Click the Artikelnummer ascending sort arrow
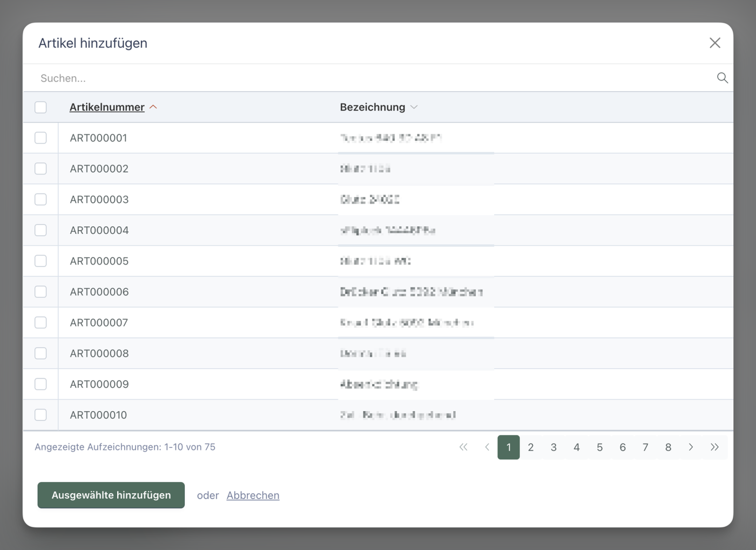Image resolution: width=756 pixels, height=550 pixels. coord(153,107)
